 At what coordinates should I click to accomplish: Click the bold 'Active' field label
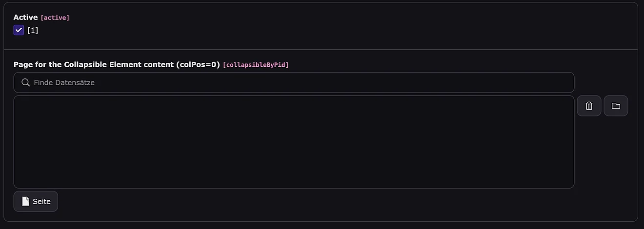point(25,17)
